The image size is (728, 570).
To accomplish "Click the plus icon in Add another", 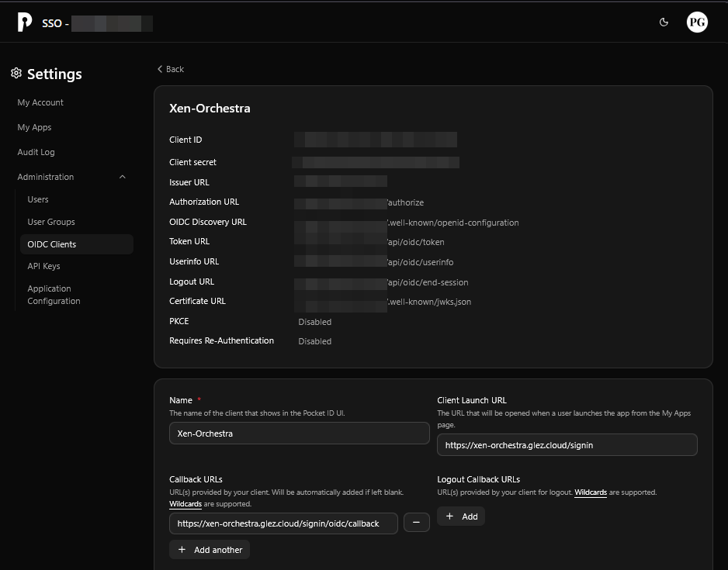I will pyautogui.click(x=182, y=550).
